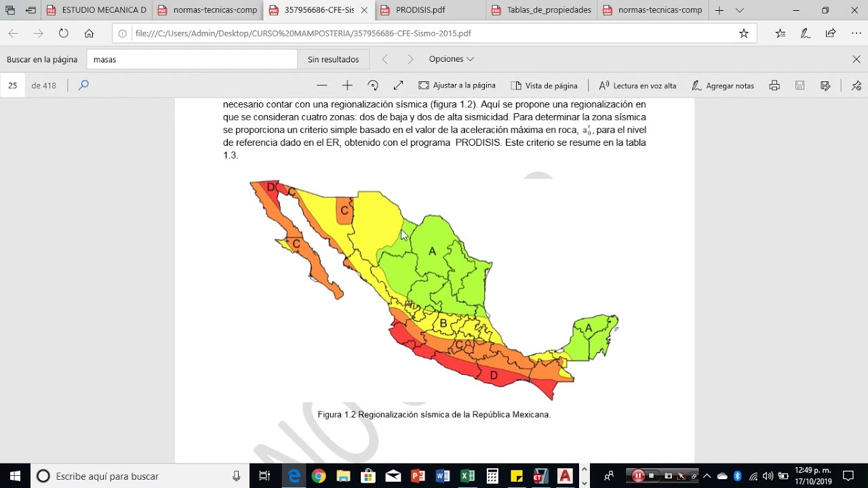Click the Windows taskbar search box

(x=140, y=476)
